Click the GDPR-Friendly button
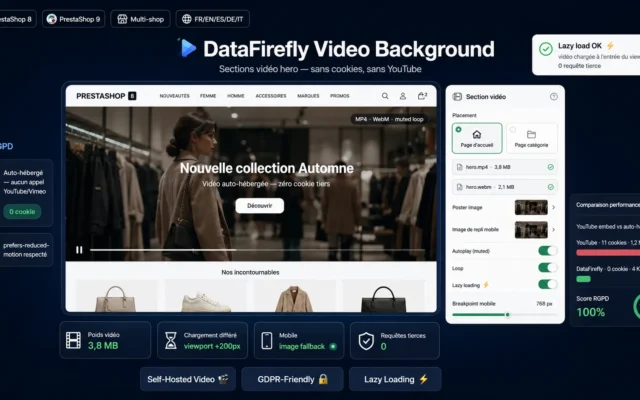This screenshot has width=640, height=400. pos(293,379)
